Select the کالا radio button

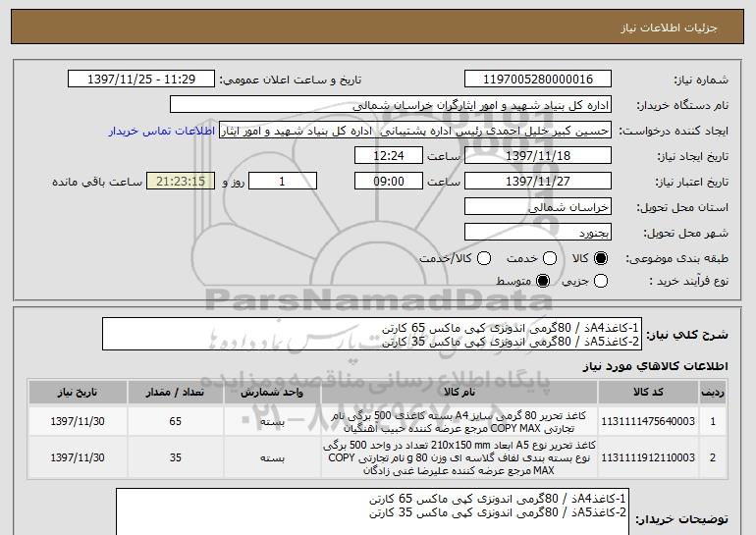(x=600, y=258)
